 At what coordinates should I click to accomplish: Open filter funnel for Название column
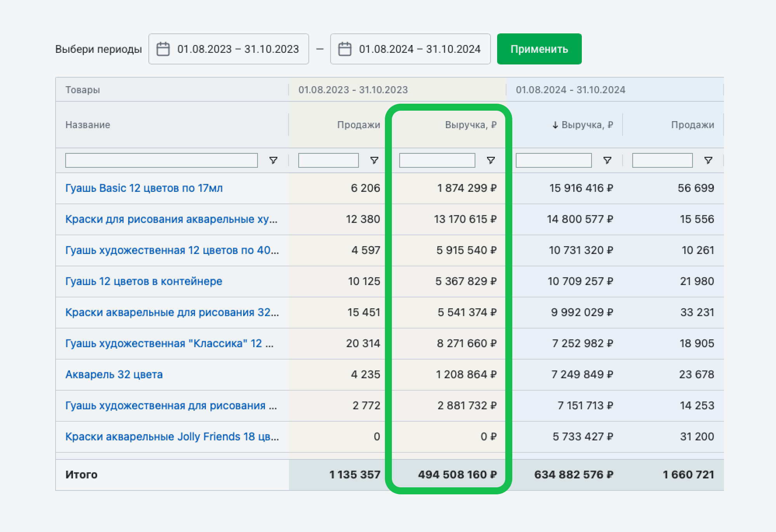point(273,160)
